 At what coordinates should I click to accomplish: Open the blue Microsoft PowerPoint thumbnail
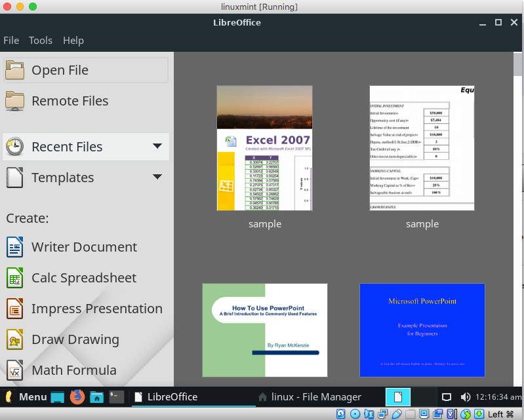pyautogui.click(x=422, y=330)
